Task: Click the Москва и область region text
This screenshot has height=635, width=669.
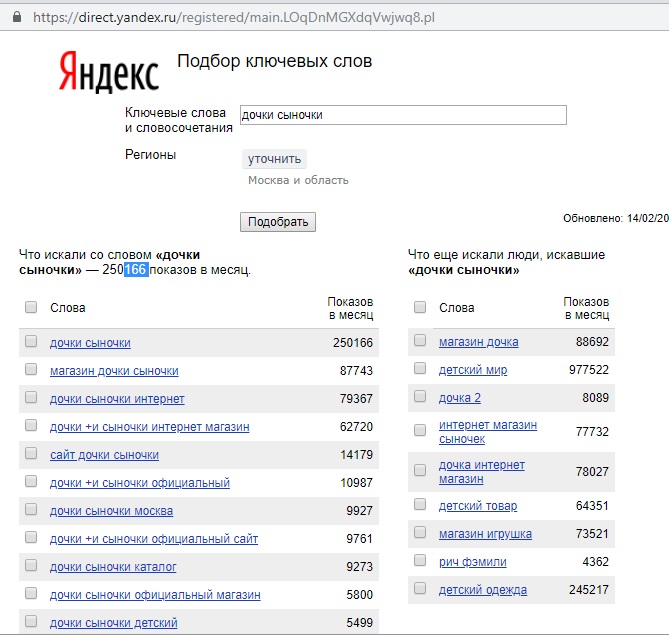Action: 298,181
